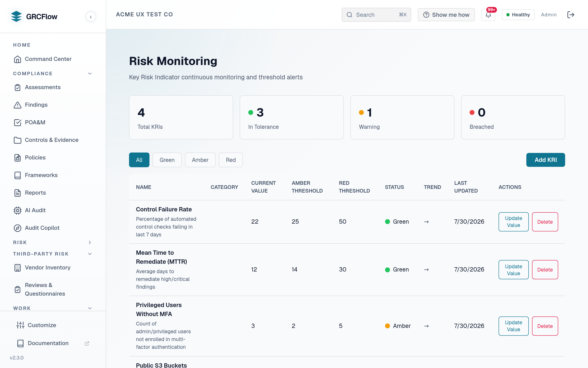Expand the Risk section chevron
588x368 pixels.
pos(90,242)
